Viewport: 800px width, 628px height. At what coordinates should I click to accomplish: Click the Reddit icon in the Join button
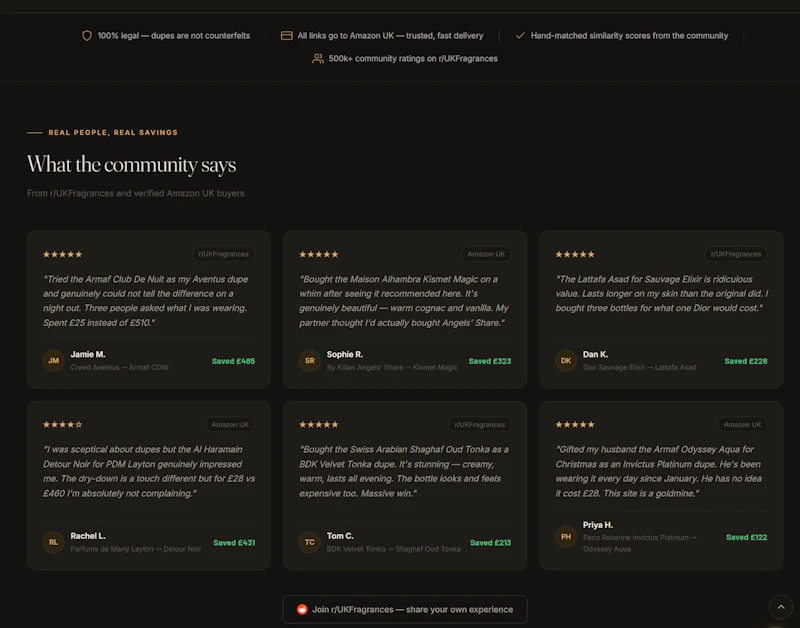pyautogui.click(x=302, y=610)
